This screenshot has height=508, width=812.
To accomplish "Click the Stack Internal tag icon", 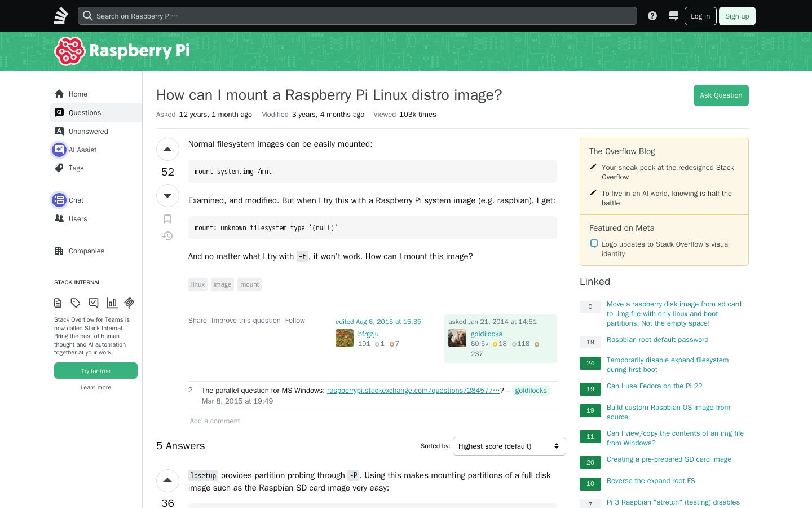I will tap(76, 303).
